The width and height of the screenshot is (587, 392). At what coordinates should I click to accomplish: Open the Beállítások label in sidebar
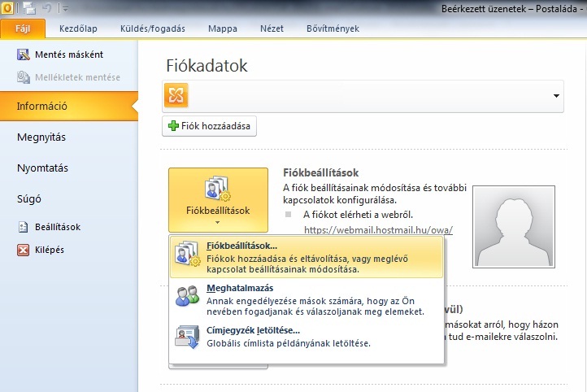tap(58, 227)
